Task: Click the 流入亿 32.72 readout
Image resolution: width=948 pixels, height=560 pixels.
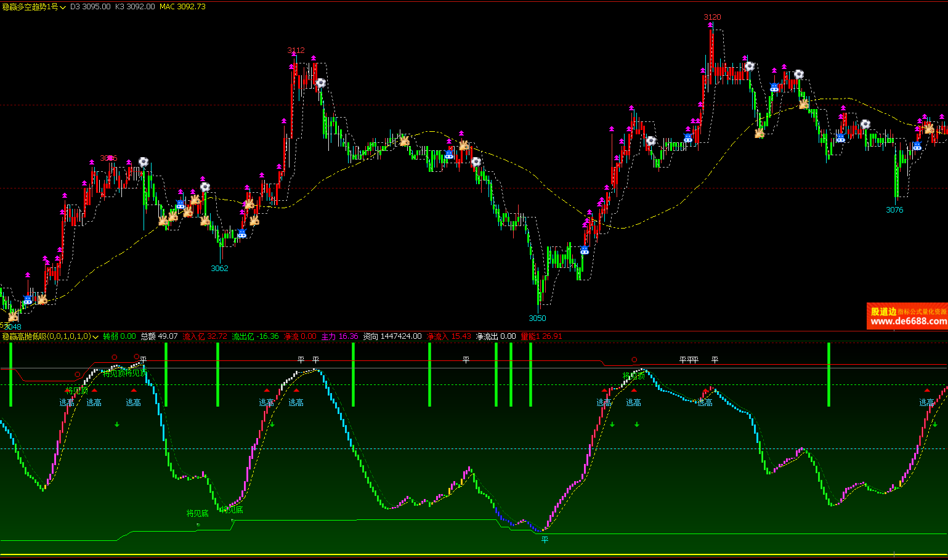Action: [x=205, y=336]
